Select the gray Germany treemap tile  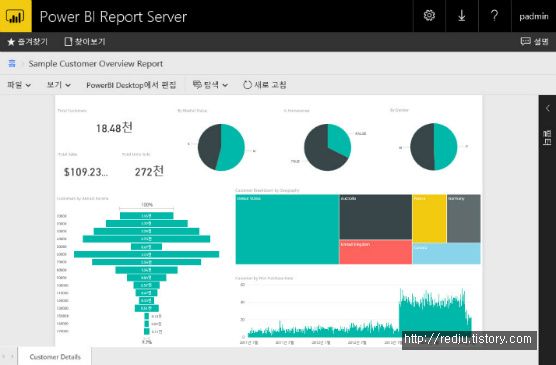click(x=464, y=219)
